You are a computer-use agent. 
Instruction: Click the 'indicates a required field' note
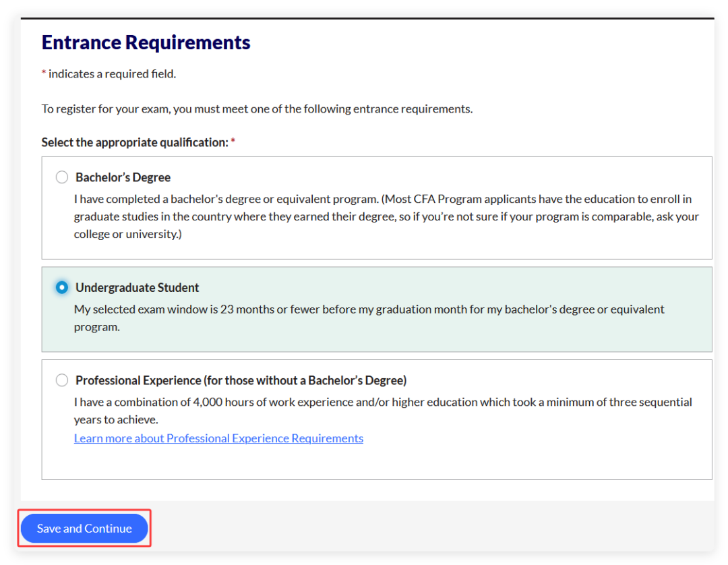109,73
